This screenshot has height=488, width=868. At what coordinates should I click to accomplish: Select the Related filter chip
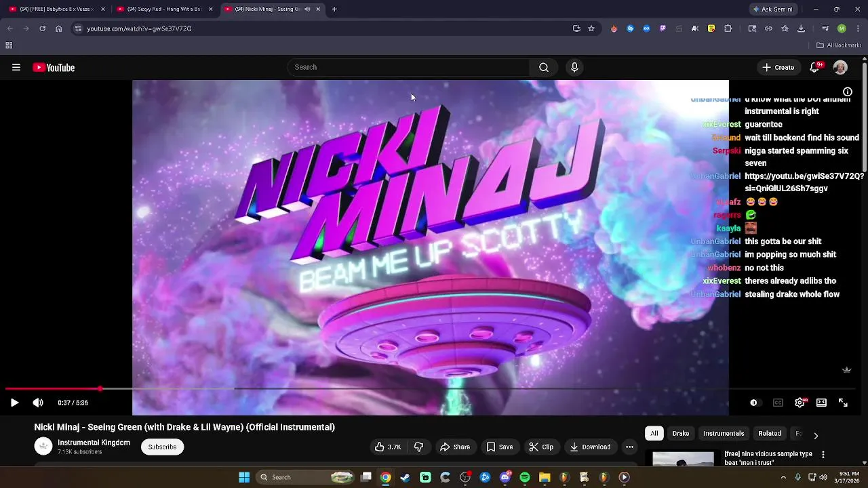pyautogui.click(x=770, y=433)
